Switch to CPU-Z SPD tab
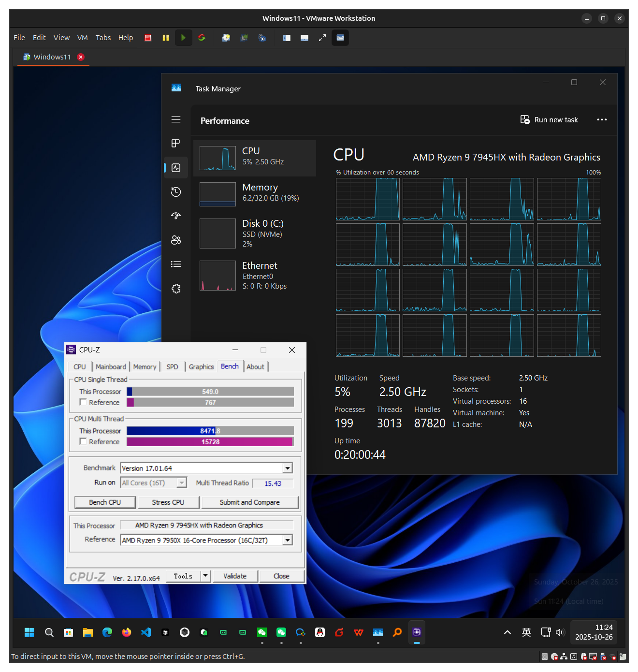The width and height of the screenshot is (638, 672). click(x=173, y=367)
